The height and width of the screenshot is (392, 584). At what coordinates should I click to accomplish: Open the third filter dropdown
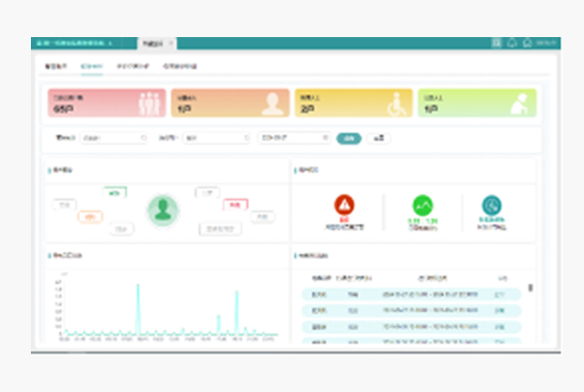[x=294, y=138]
